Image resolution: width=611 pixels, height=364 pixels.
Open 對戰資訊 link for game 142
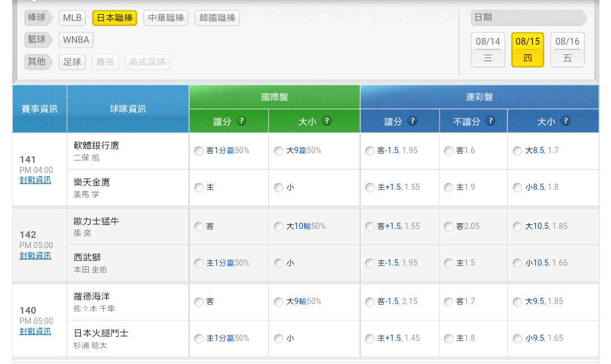[35, 255]
